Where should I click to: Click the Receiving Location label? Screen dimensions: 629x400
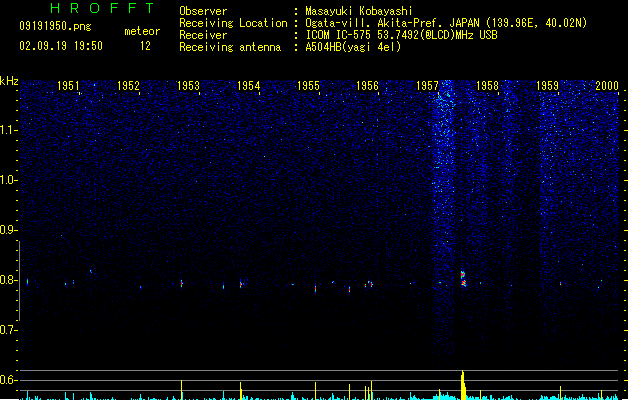point(233,23)
